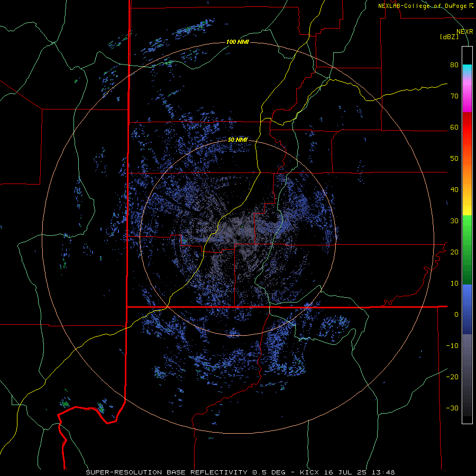
Task: Click the "30" value on the dBZ scale
Action: click(454, 221)
